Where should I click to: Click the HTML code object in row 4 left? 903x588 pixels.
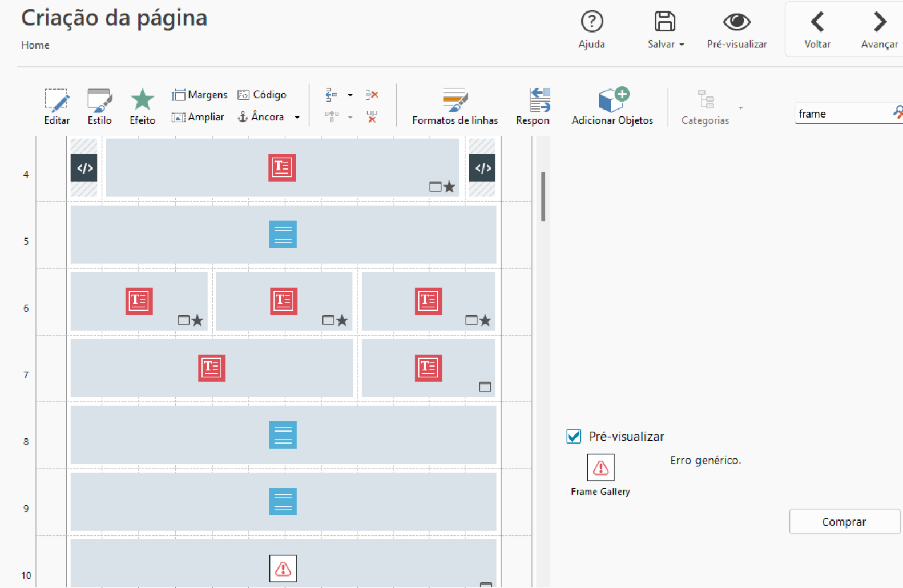click(84, 168)
